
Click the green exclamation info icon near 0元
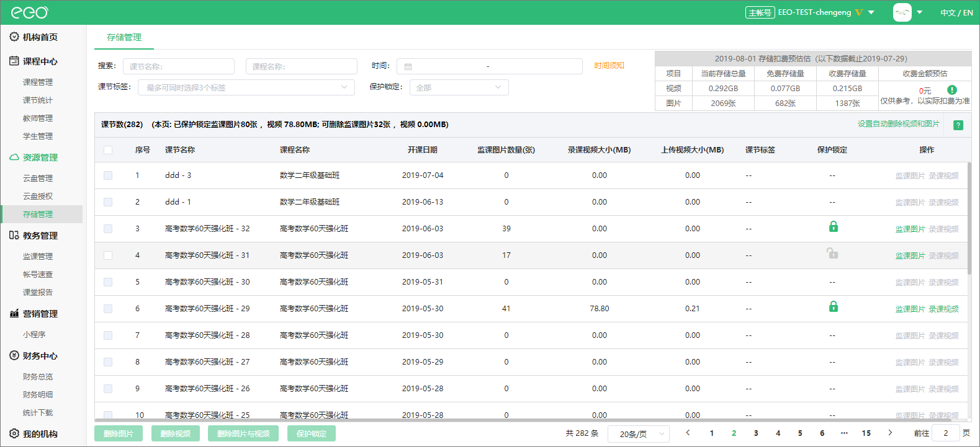tap(952, 90)
